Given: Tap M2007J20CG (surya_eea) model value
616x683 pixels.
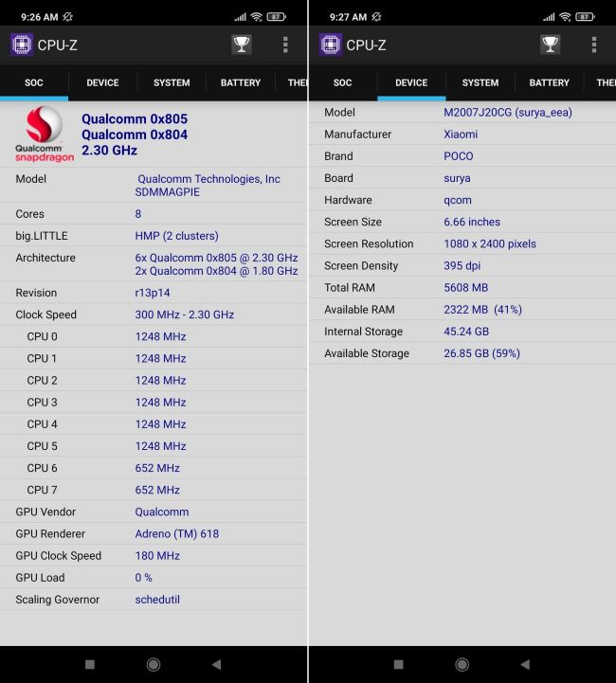Looking at the screenshot, I should pyautogui.click(x=508, y=113).
